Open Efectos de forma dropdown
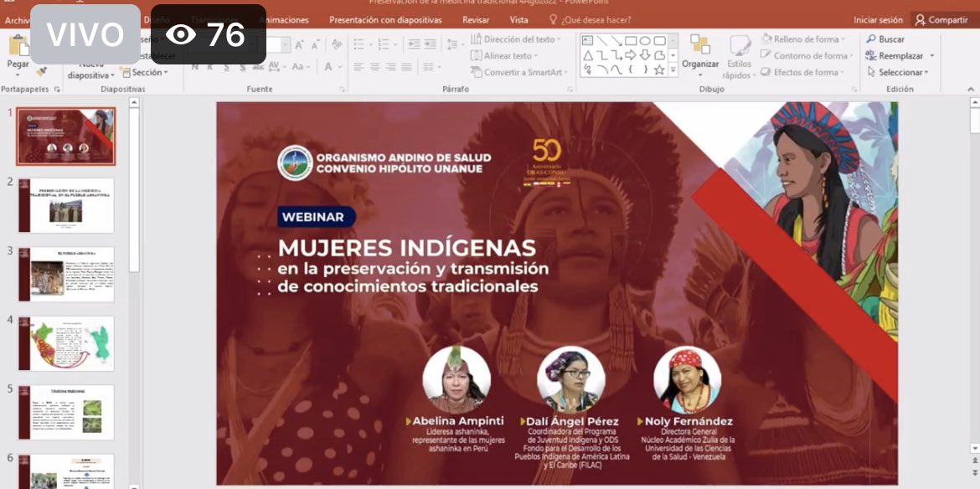Screen dimensions: 980x489 click(803, 73)
